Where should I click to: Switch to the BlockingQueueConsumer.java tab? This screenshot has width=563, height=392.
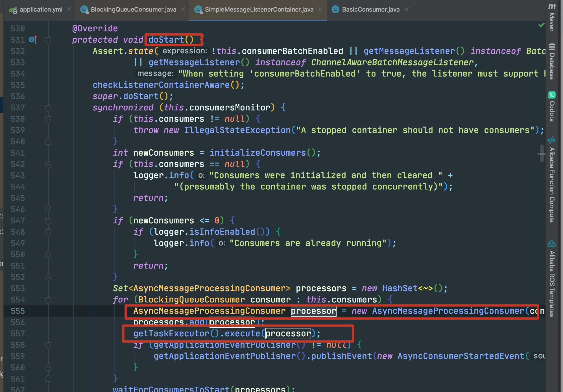point(133,9)
